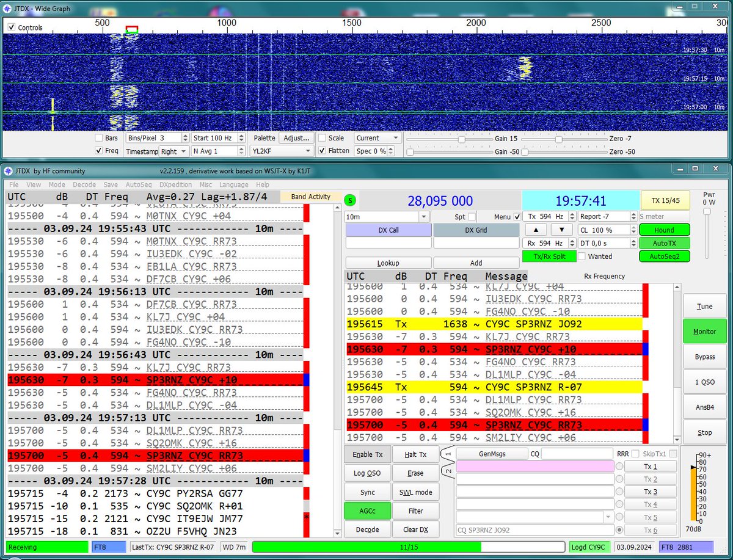Open the File menu
The image size is (733, 560).
point(14,184)
